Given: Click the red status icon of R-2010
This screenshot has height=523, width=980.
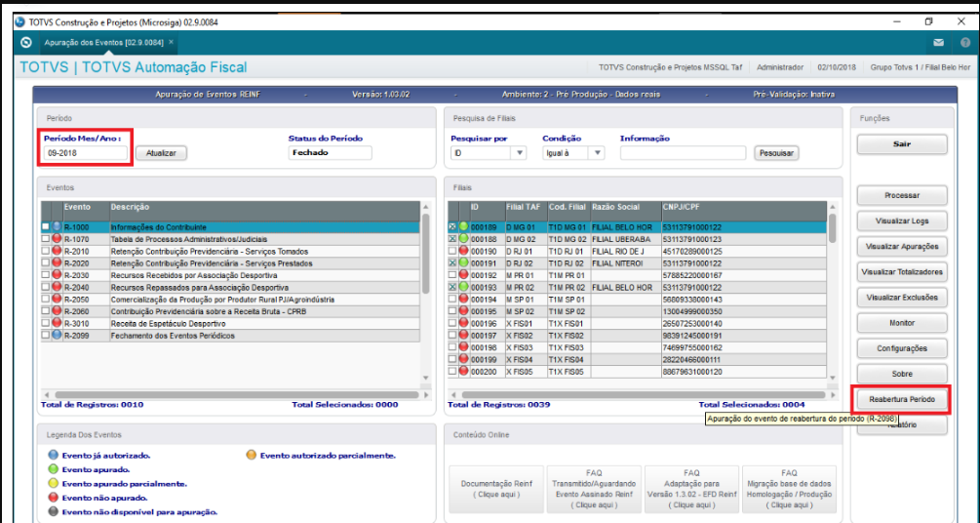Looking at the screenshot, I should [57, 251].
